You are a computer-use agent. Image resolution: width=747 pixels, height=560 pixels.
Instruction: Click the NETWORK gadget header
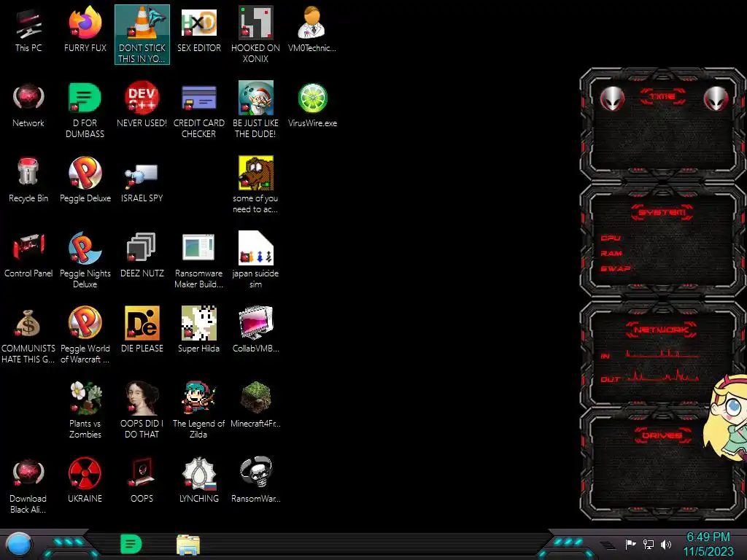click(662, 330)
